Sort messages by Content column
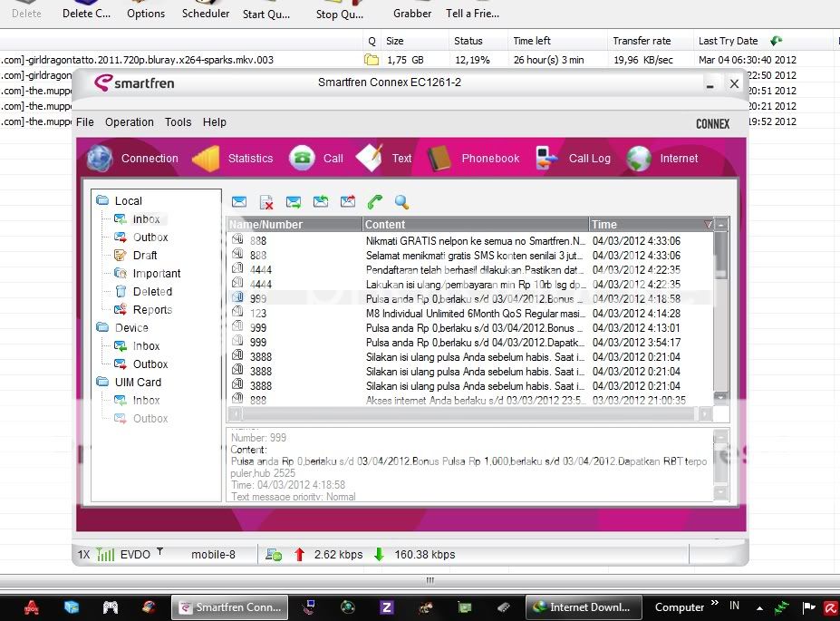Image resolution: width=840 pixels, height=621 pixels. (475, 225)
